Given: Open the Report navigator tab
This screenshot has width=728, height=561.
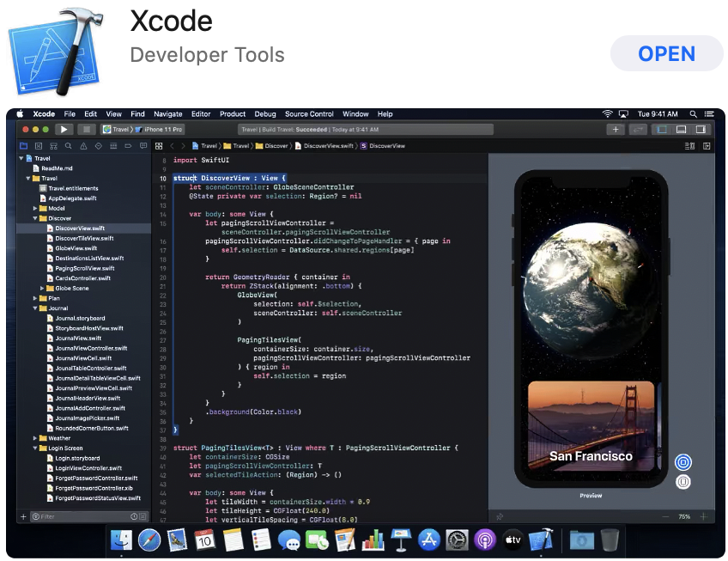Looking at the screenshot, I should pyautogui.click(x=143, y=146).
